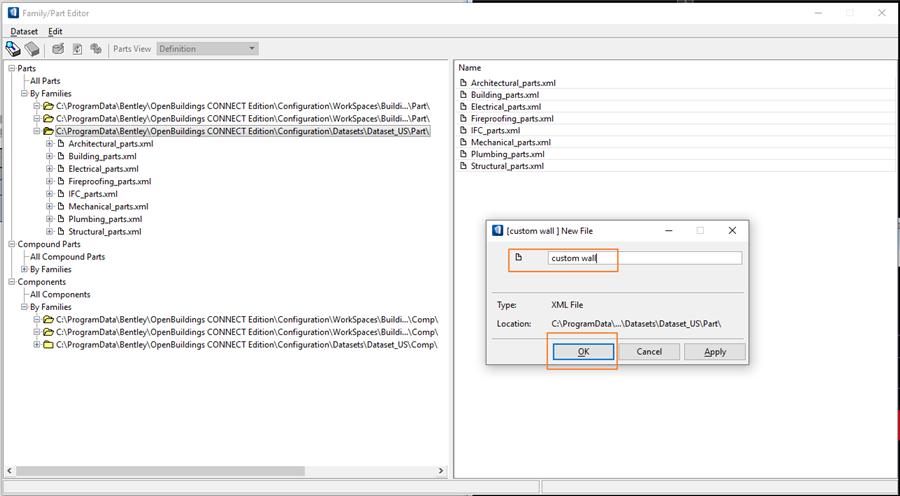
Task: Click file icon of Plumbing_parts.xml in the tree
Action: tap(60, 219)
